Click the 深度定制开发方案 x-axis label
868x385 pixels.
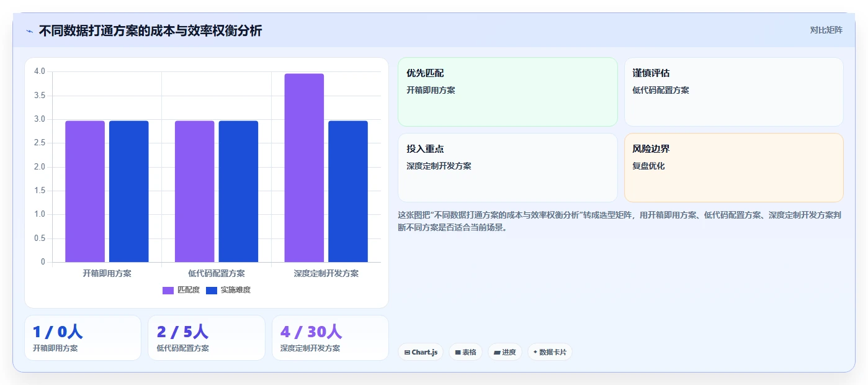[x=326, y=273]
